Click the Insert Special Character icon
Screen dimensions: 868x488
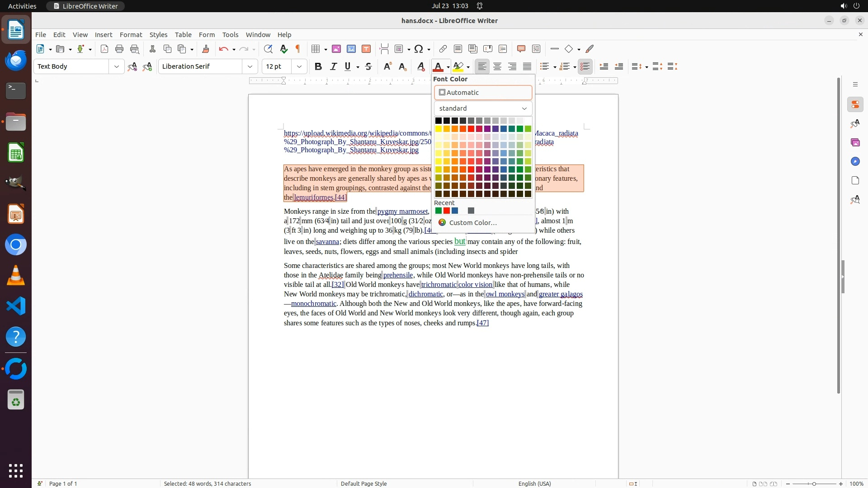419,49
